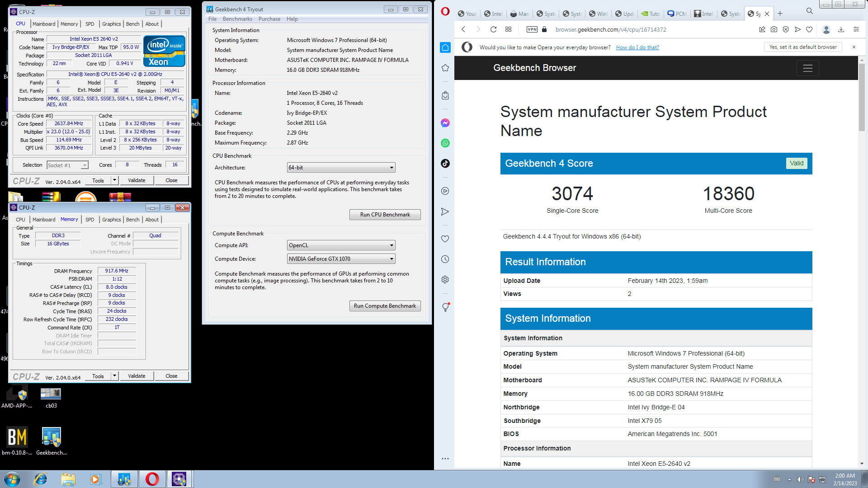Open the clock showing 2:00 AM
Screen dimensions: 868x488
(x=845, y=479)
